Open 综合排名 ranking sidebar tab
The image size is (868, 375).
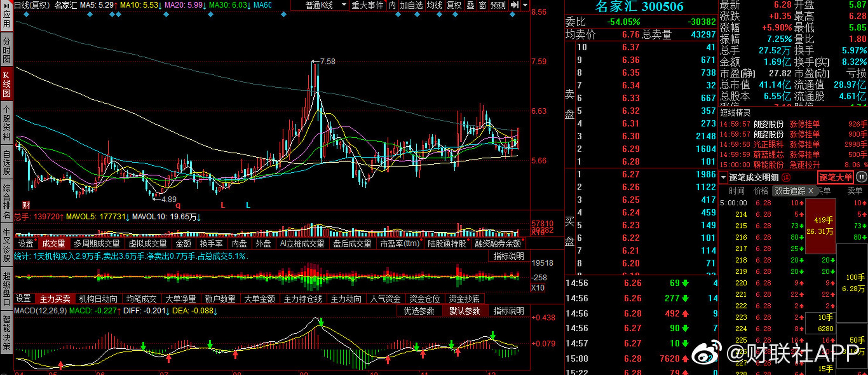[6, 201]
